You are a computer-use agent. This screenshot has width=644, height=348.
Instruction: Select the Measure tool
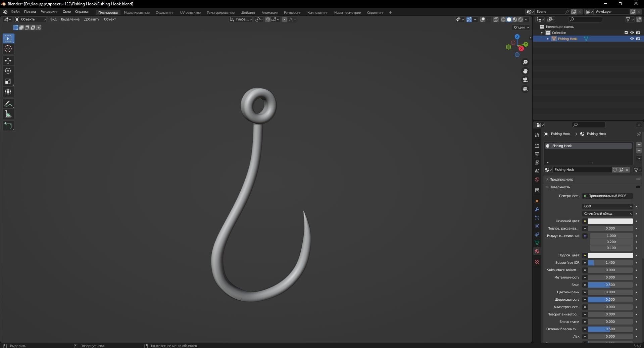click(x=8, y=114)
